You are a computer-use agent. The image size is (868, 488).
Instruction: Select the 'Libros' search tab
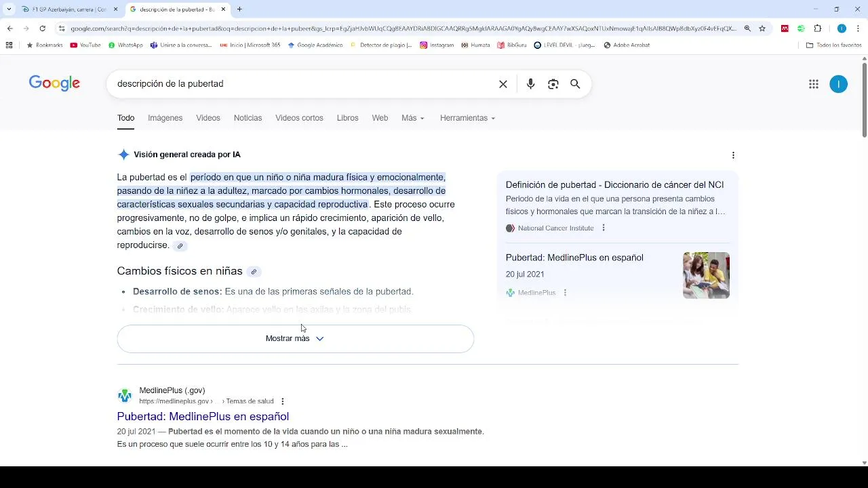[x=347, y=118]
